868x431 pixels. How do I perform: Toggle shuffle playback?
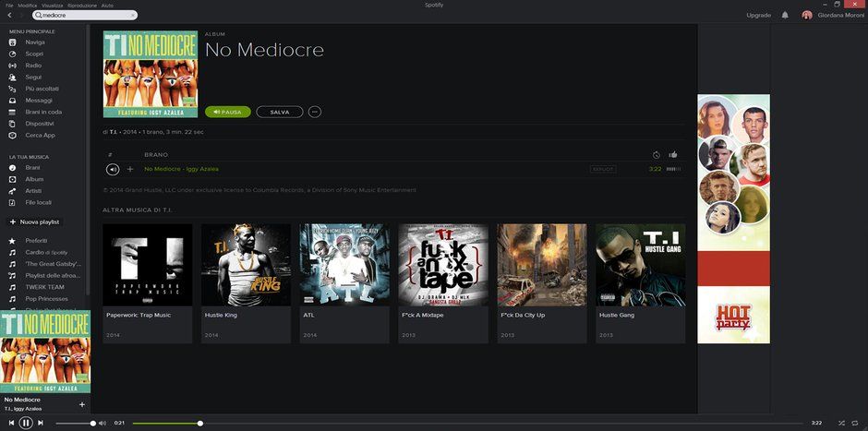[x=841, y=424]
